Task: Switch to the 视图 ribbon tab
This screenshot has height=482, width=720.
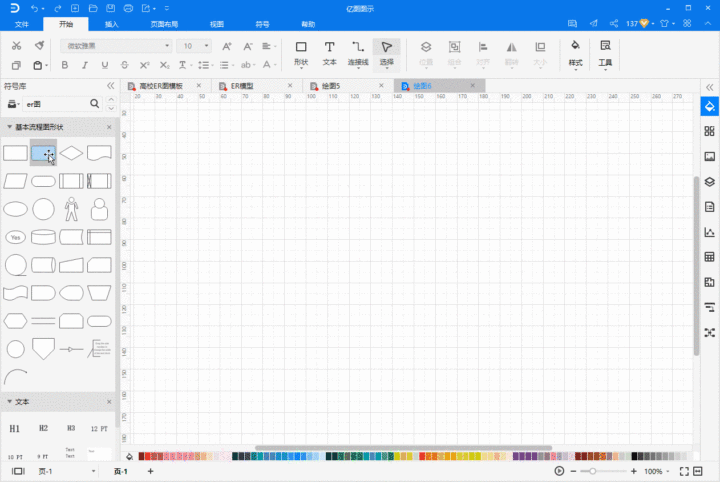Action: pos(217,24)
